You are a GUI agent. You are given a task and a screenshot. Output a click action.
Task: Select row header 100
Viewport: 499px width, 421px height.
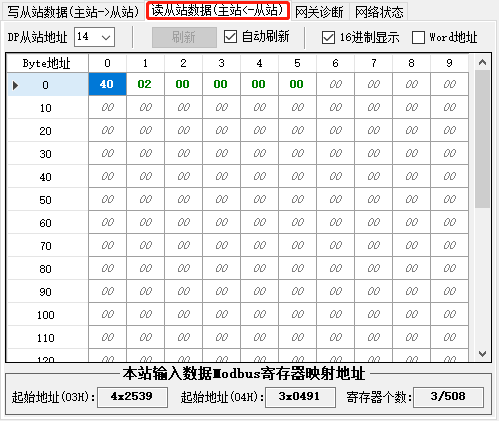pos(47,315)
